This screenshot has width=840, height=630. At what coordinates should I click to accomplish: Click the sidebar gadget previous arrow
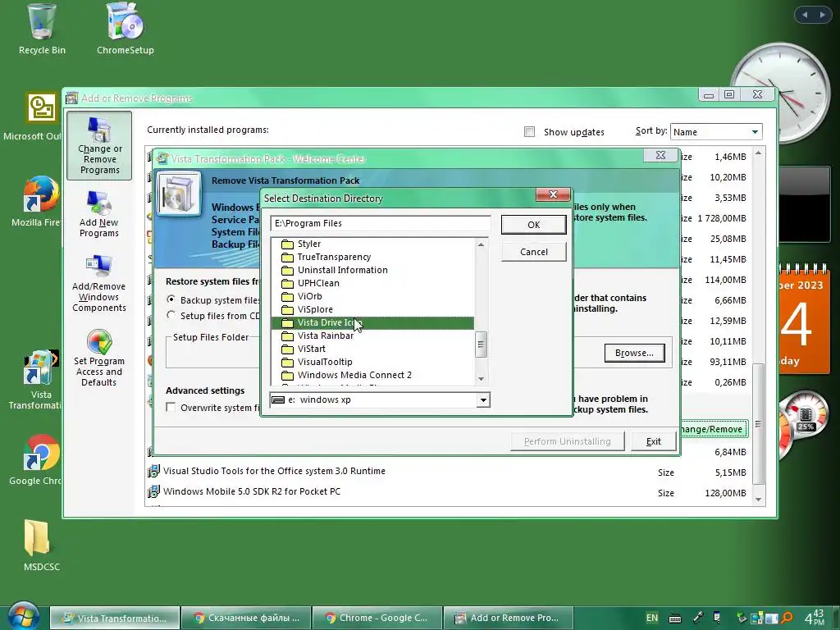click(805, 15)
